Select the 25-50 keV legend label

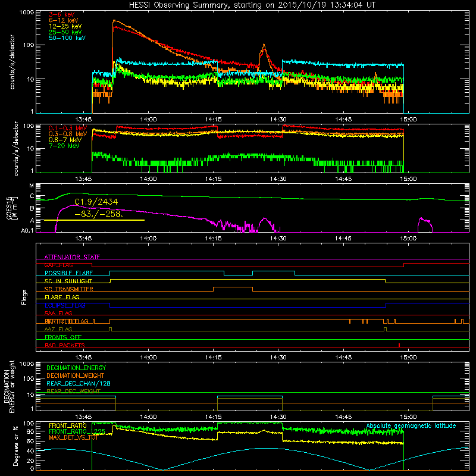pos(65,32)
